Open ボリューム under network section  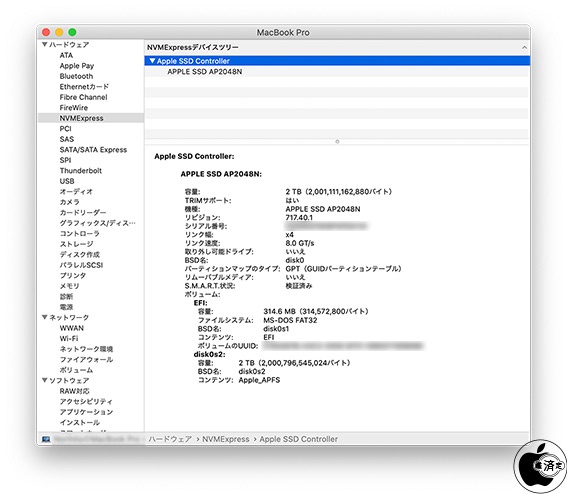pos(76,370)
